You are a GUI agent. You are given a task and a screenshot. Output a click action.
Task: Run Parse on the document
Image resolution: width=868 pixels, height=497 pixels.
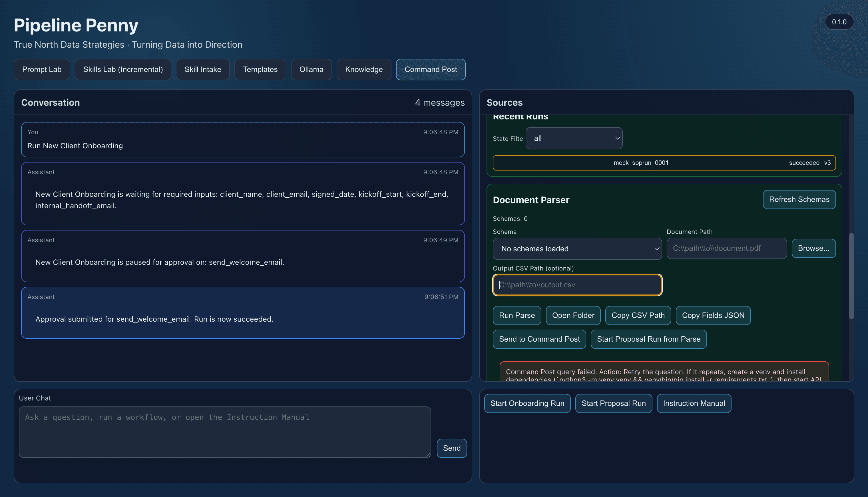(x=517, y=315)
